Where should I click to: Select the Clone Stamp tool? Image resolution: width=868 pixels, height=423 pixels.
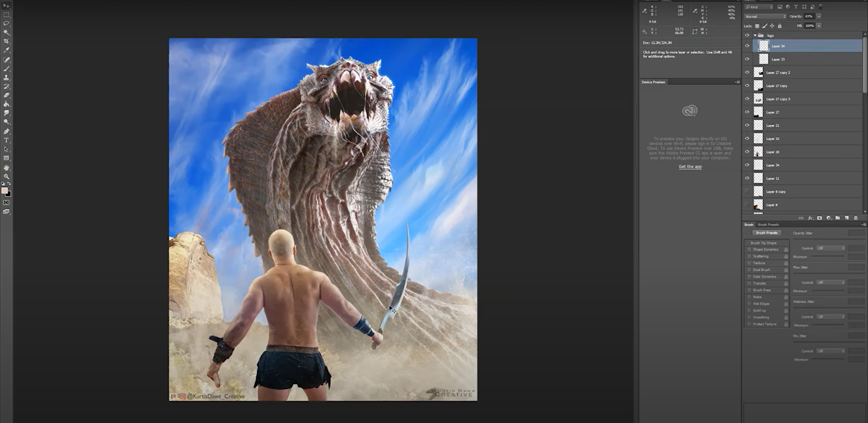(x=6, y=77)
